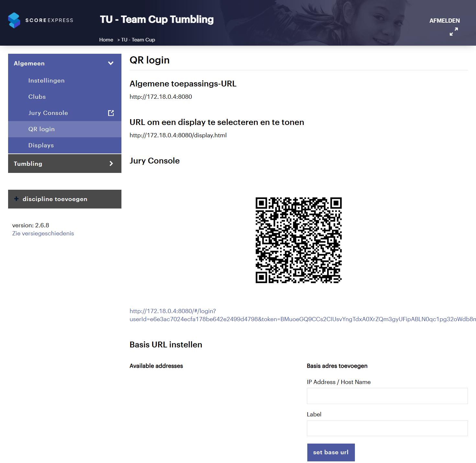The height and width of the screenshot is (463, 476).
Task: Click into the Label input field
Action: pyautogui.click(x=387, y=428)
